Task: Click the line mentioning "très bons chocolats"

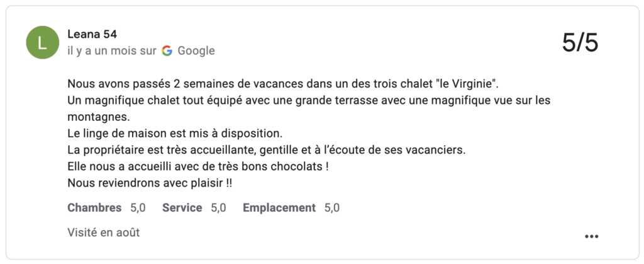Action: click(x=198, y=167)
